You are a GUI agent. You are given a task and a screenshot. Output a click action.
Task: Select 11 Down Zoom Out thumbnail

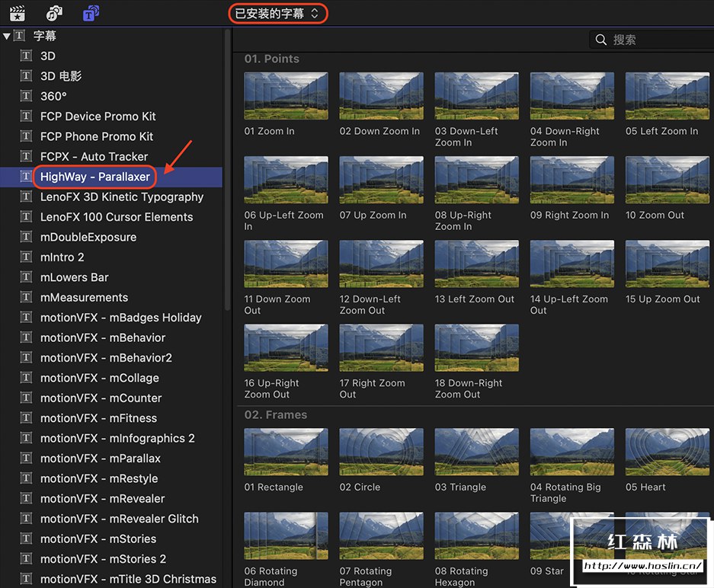point(286,264)
